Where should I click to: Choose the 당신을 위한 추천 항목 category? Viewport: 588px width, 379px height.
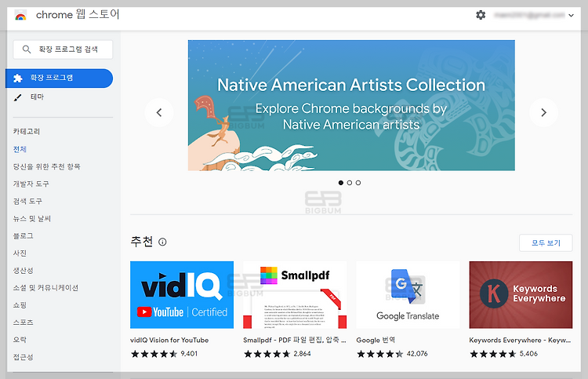[47, 166]
